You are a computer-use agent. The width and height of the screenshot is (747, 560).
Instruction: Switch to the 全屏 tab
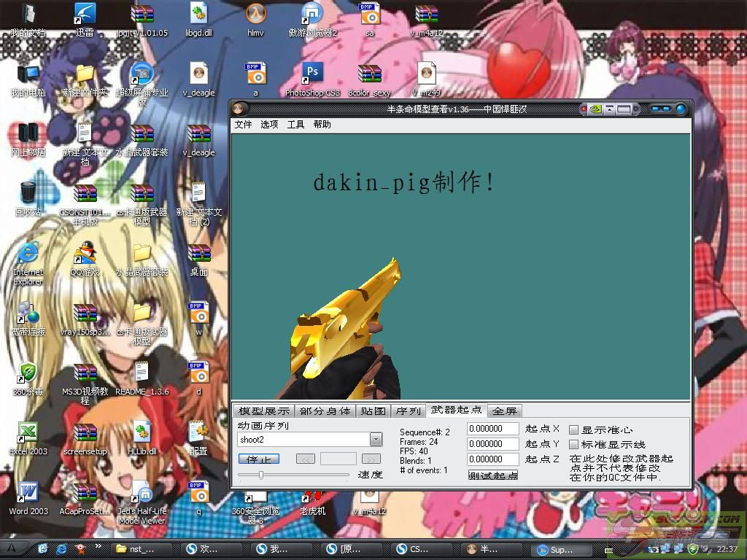pos(505,411)
